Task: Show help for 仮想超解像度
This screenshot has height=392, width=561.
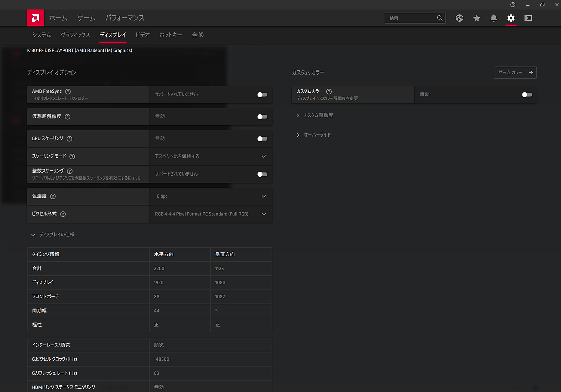Action: 67,117
